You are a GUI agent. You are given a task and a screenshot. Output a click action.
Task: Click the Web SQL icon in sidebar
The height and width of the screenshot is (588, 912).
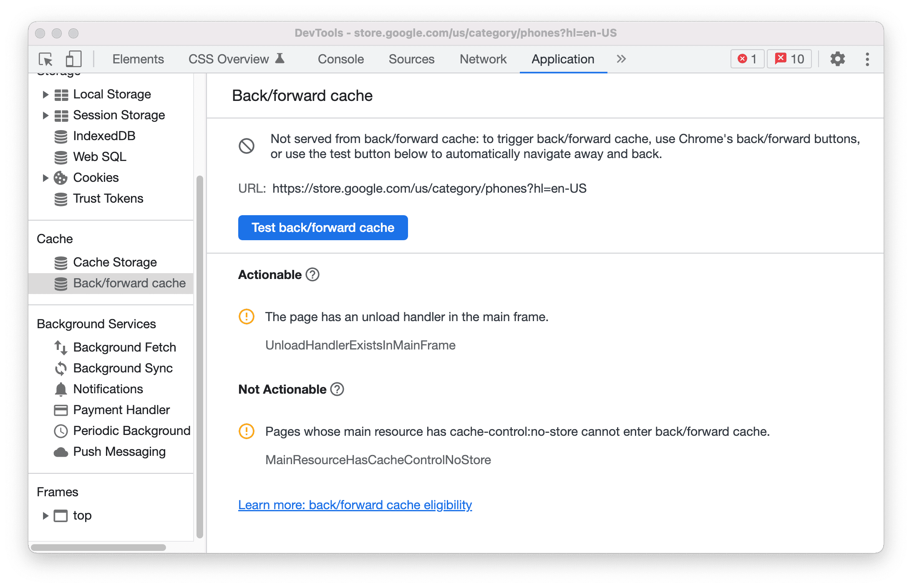click(x=60, y=156)
